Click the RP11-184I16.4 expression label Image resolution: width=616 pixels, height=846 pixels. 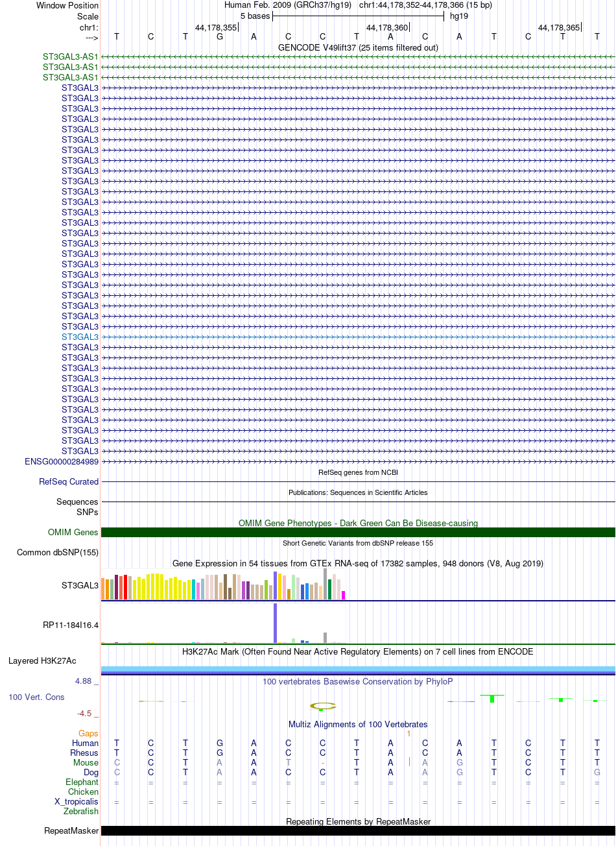click(x=71, y=625)
